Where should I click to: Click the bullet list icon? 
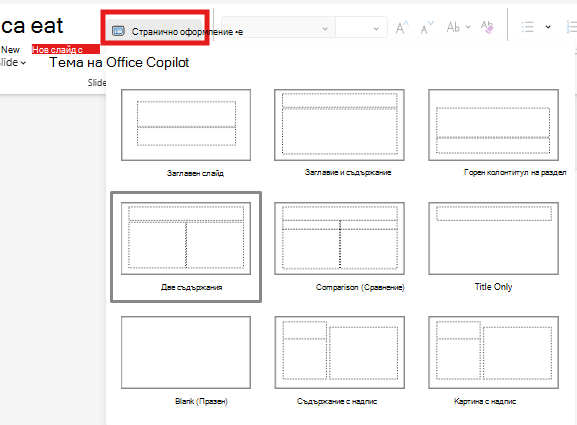[528, 27]
